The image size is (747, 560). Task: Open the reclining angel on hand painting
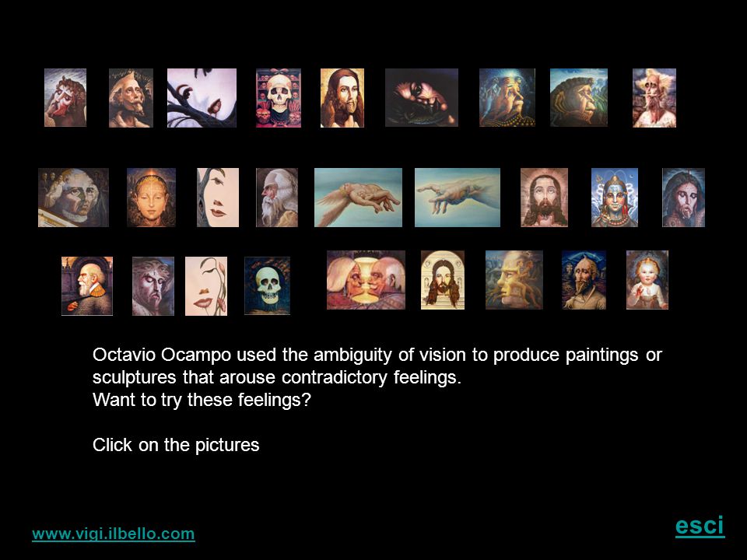pyautogui.click(x=358, y=197)
